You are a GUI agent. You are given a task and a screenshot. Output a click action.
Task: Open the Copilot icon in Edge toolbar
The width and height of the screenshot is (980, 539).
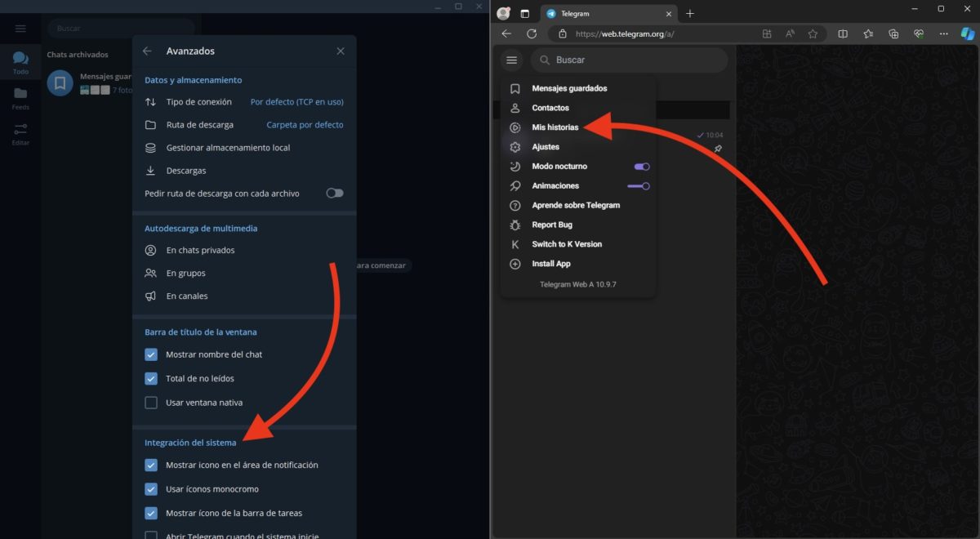pyautogui.click(x=967, y=33)
